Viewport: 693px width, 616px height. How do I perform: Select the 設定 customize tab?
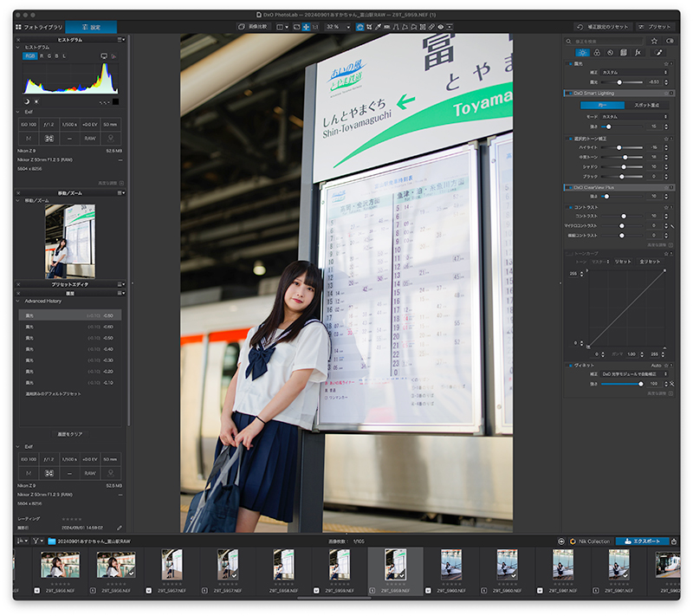[x=91, y=27]
